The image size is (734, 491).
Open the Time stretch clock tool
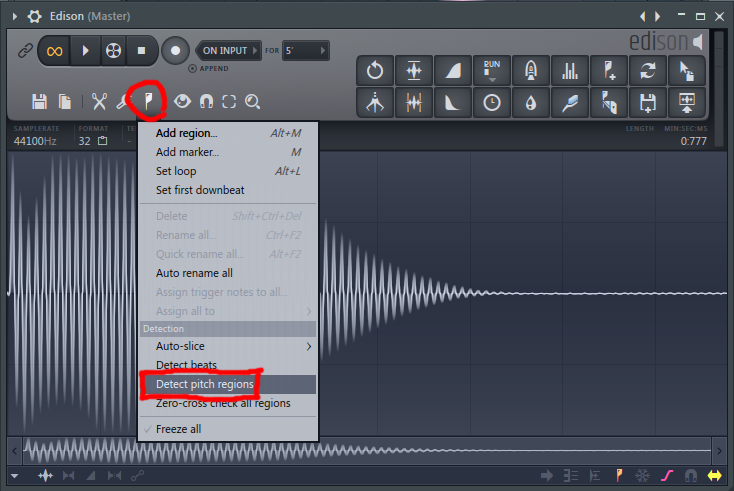[492, 102]
